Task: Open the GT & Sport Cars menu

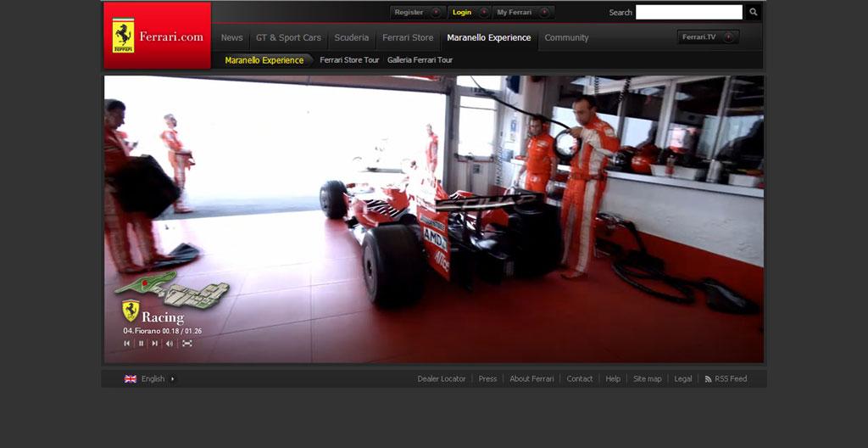Action: pos(288,37)
